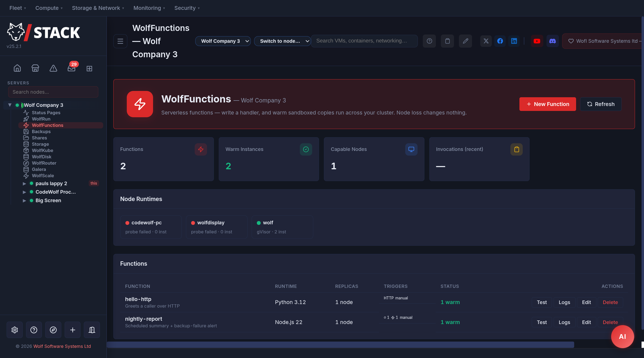The height and width of the screenshot is (358, 644).
Task: Click the New Function button
Action: [x=548, y=104]
